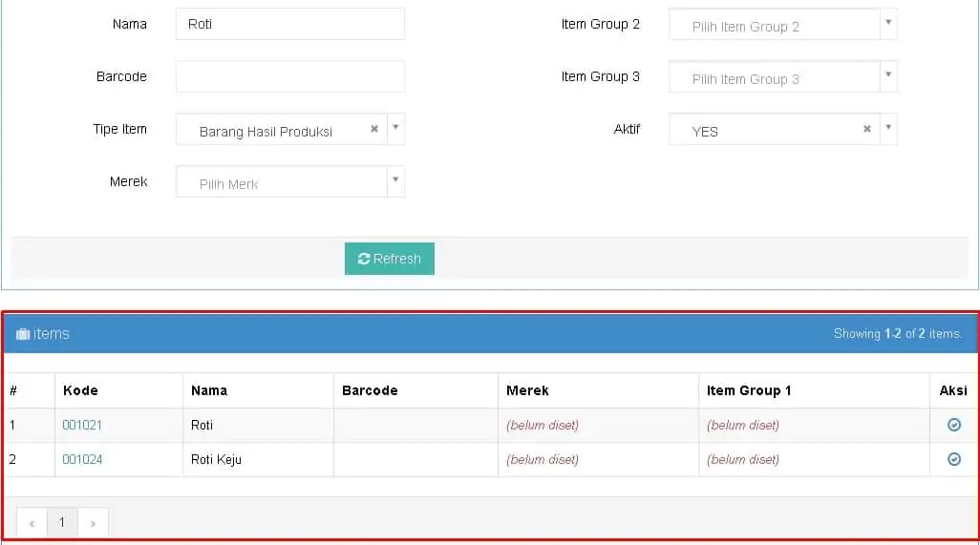Viewport: 980px width, 545px height.
Task: Click the YES value in Aktif field
Action: tap(705, 132)
